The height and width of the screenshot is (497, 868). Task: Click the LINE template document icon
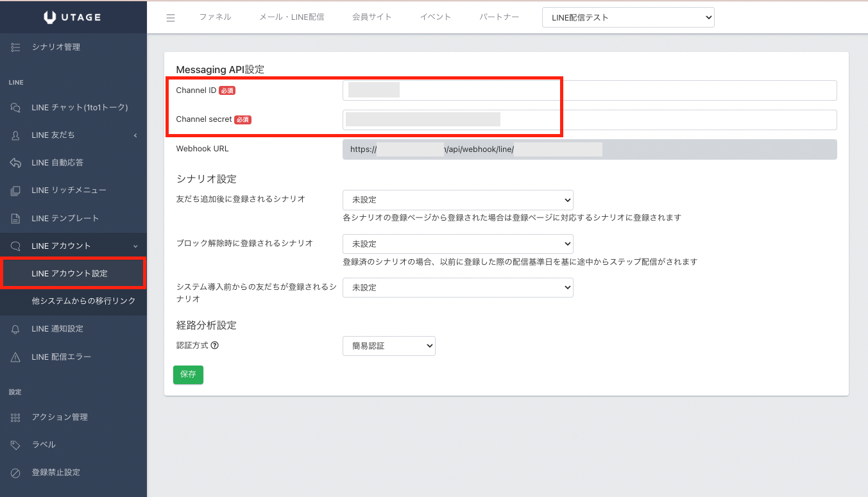16,219
